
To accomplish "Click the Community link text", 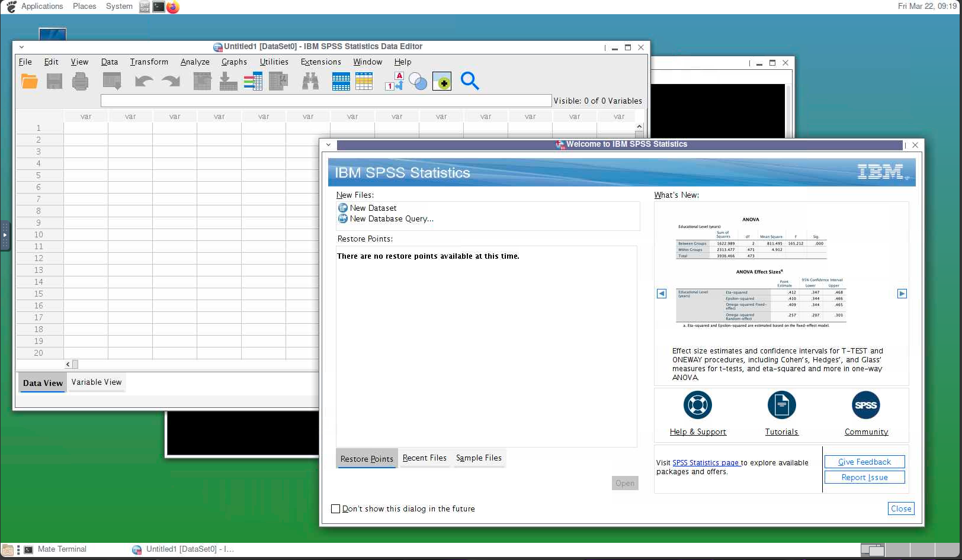I will point(866,432).
